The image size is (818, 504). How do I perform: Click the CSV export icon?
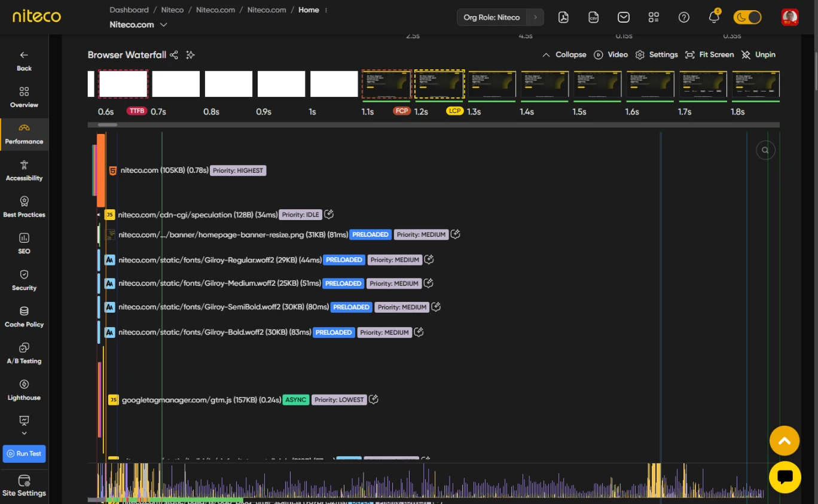coord(593,17)
